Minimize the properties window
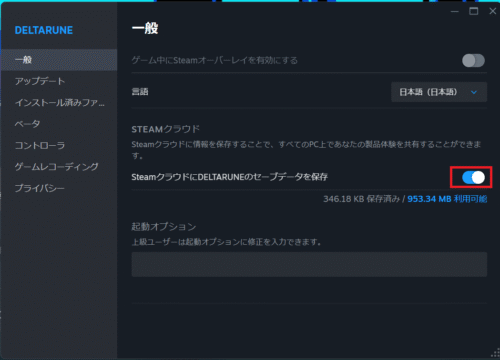The height and width of the screenshot is (360, 500). coord(455,12)
